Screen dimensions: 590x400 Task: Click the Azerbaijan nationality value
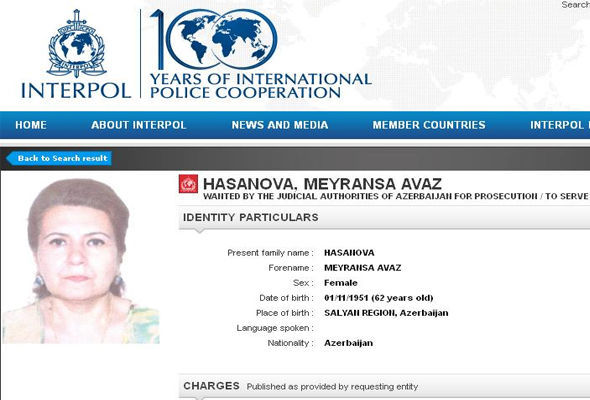pyautogui.click(x=348, y=343)
